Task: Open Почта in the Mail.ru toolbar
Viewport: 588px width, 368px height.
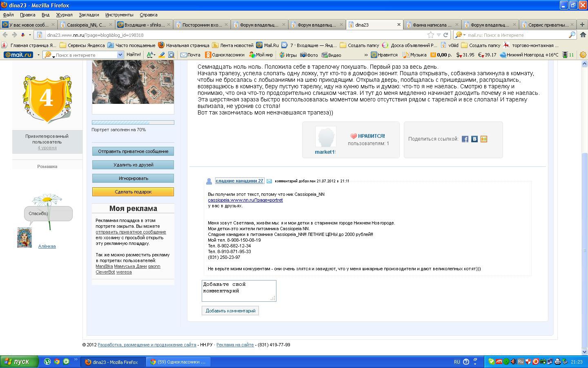Action: coord(191,55)
